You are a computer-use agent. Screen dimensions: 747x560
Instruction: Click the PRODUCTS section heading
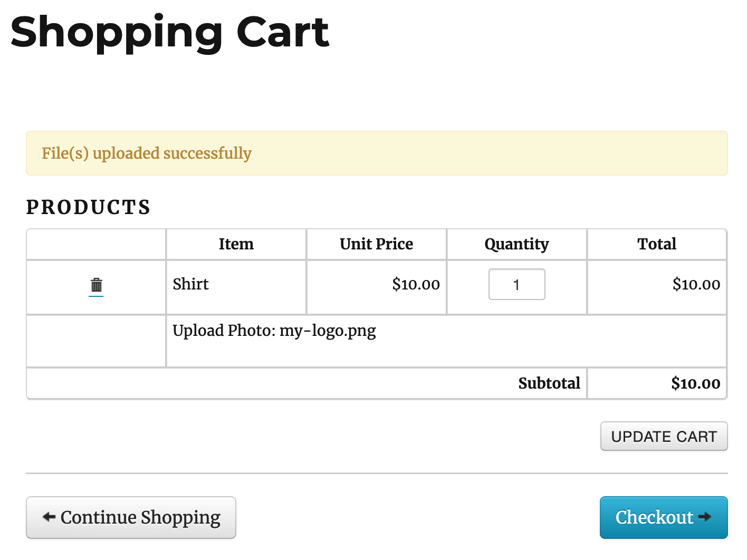[89, 207]
